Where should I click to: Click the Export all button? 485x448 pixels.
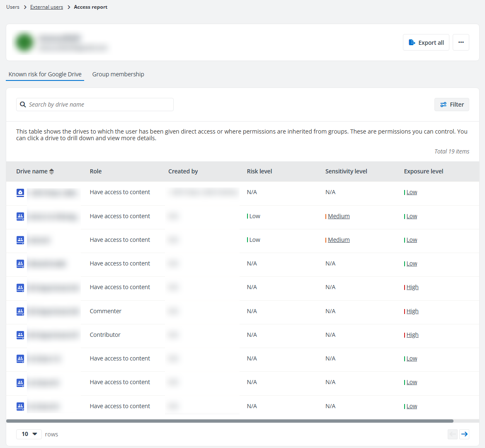click(426, 42)
